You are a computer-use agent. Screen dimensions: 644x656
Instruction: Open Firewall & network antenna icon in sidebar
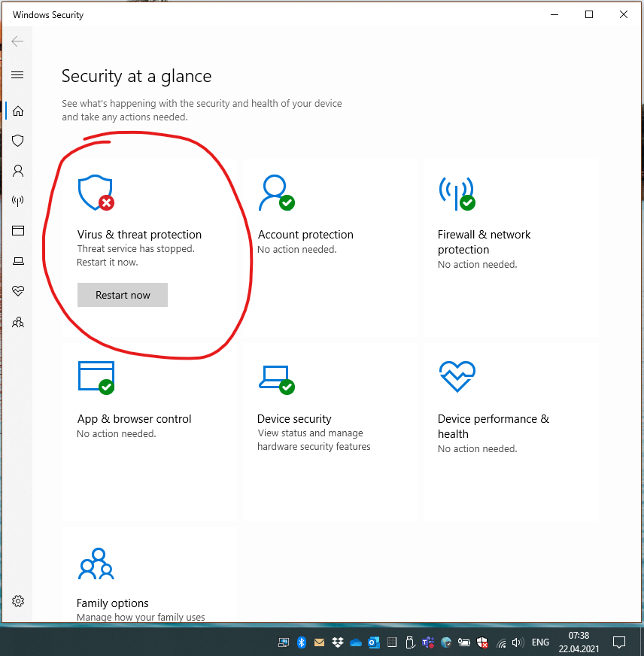click(x=17, y=201)
